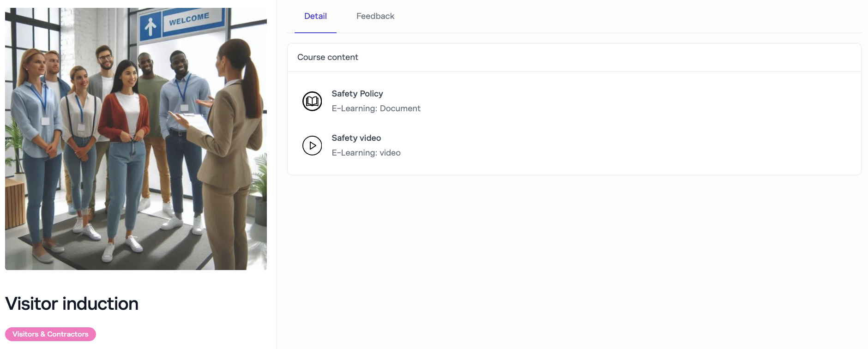
Task: Open the Safety video course item title
Action: pos(356,138)
